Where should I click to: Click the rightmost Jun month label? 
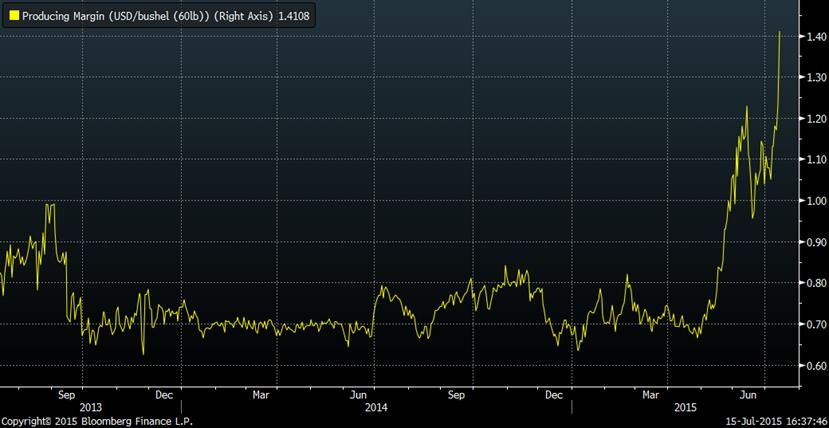click(746, 395)
